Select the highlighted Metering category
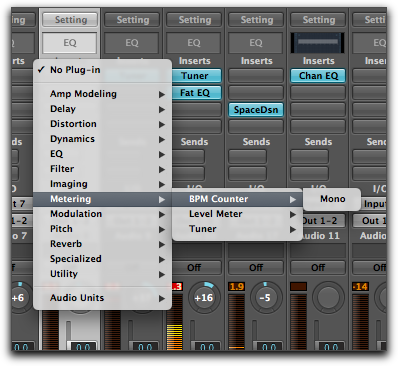This screenshot has height=366, width=398. pos(102,199)
